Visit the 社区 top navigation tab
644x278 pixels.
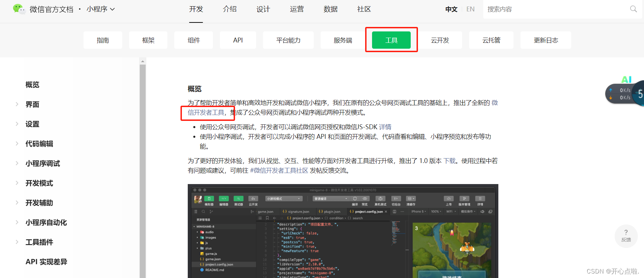click(x=364, y=9)
